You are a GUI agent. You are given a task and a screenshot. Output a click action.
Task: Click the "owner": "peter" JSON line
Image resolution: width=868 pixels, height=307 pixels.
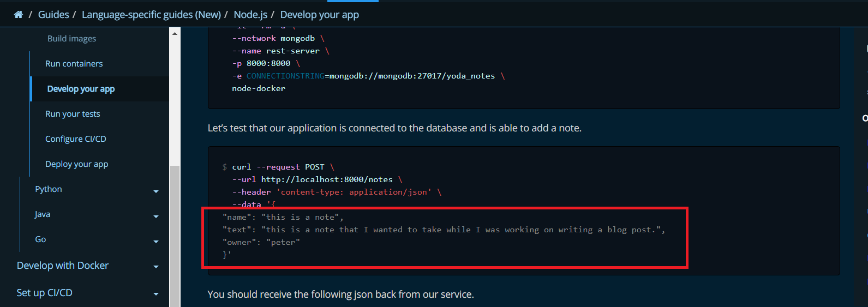click(x=261, y=242)
